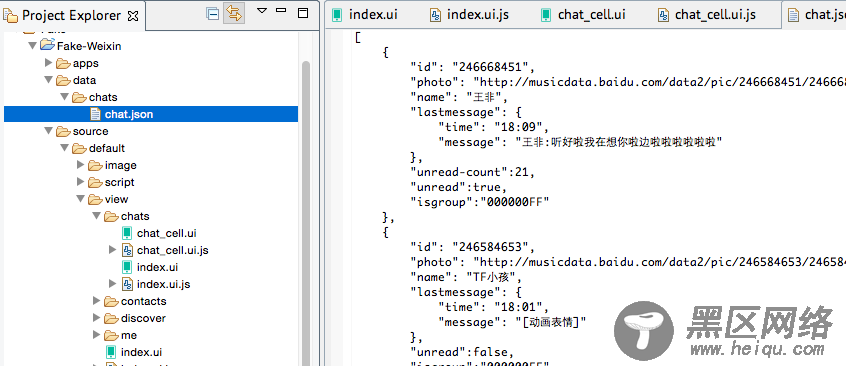The image size is (846, 366).
Task: Collapse the chats folder under view
Action: 97,216
